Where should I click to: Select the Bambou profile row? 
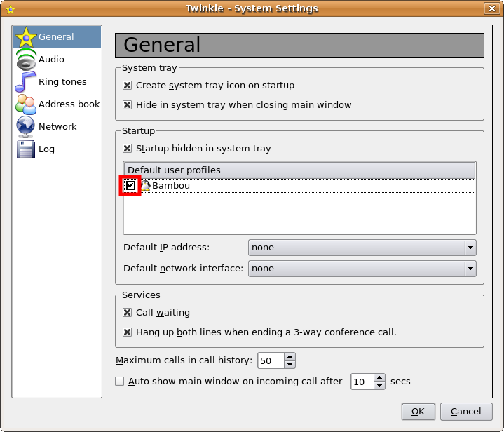[299, 186]
